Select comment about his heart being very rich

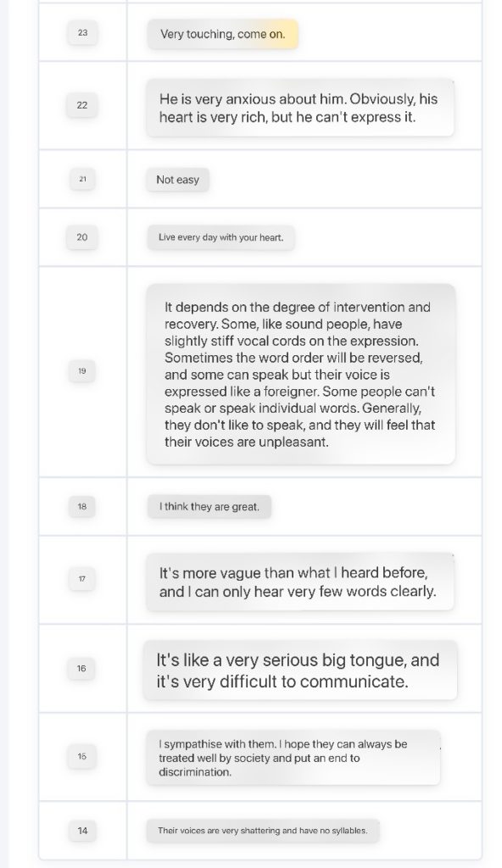pyautogui.click(x=300, y=108)
